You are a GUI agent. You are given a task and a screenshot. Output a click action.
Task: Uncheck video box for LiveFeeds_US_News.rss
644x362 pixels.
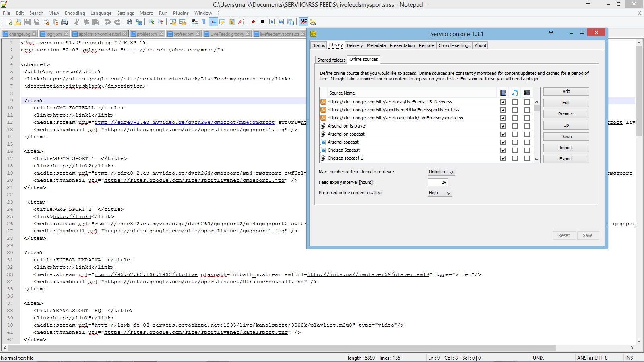[x=503, y=102]
